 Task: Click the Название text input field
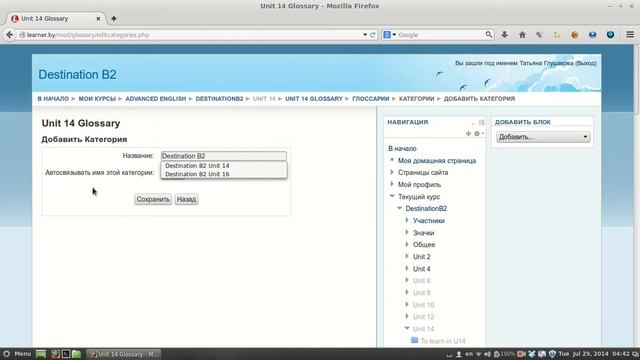click(x=224, y=156)
